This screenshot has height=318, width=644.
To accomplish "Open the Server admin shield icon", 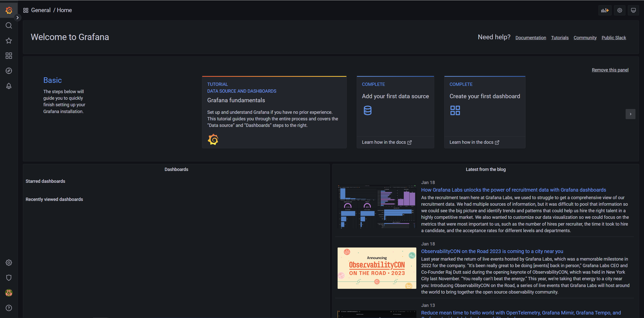I will [x=9, y=278].
